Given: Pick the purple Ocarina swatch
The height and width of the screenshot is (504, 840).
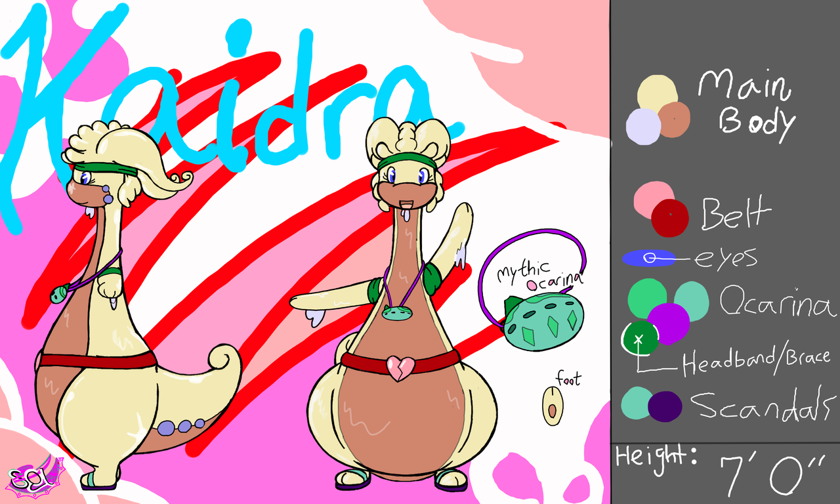Looking at the screenshot, I should pyautogui.click(x=669, y=323).
